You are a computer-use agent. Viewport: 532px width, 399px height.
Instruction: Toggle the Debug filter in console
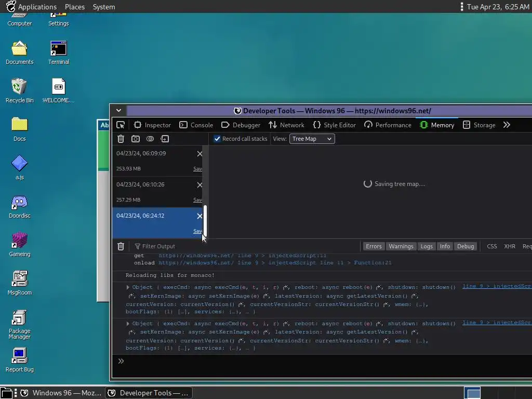pos(465,246)
